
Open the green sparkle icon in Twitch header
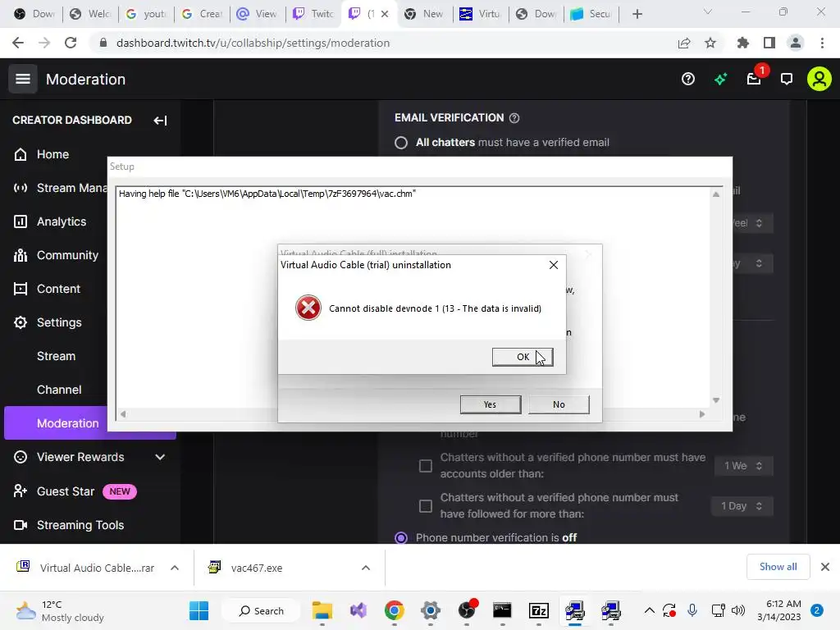720,80
